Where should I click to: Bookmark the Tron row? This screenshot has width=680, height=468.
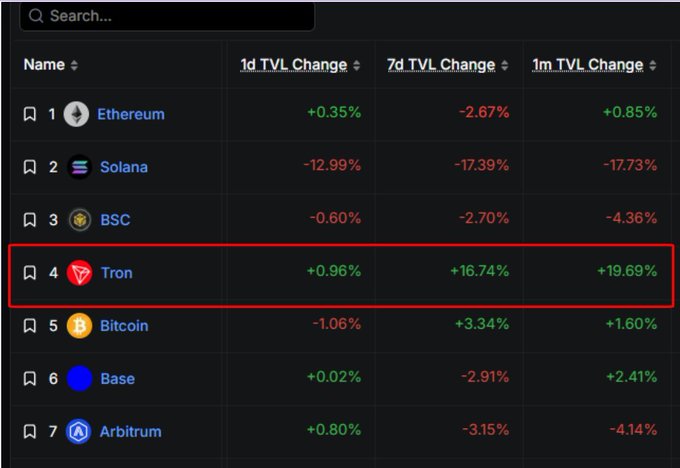point(30,272)
